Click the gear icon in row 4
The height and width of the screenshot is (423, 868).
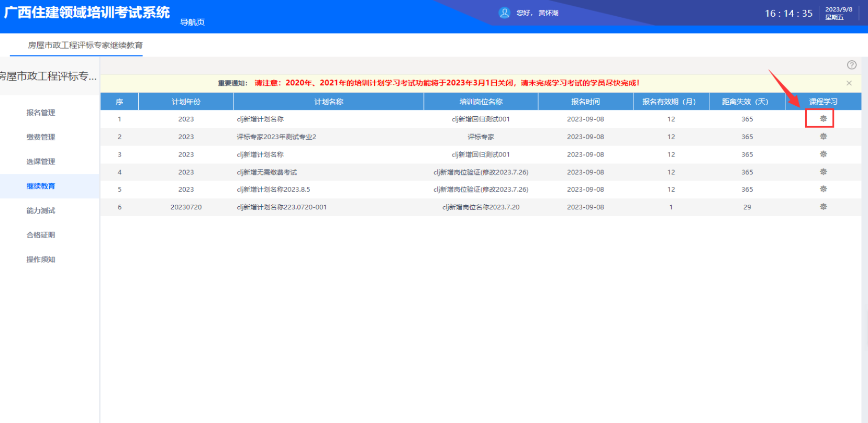(x=823, y=172)
